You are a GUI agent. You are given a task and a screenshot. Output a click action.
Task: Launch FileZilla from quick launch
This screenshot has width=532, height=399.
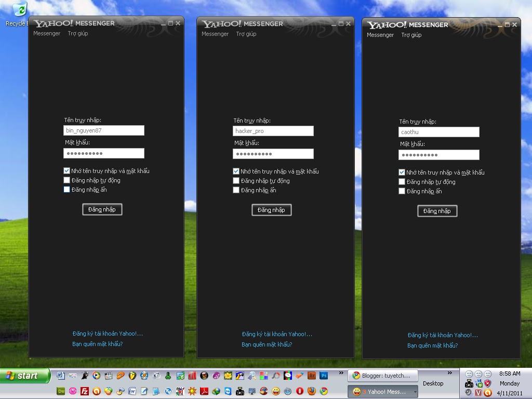[x=85, y=391]
